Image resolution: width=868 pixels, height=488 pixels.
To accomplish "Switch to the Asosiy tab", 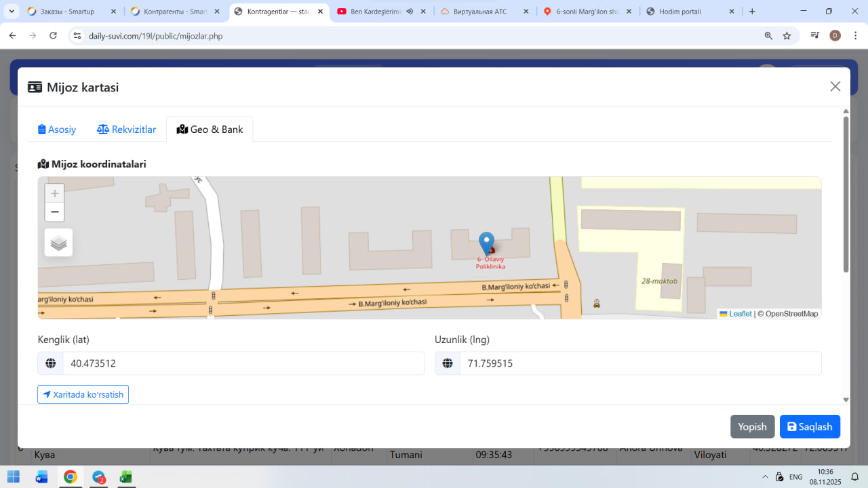I will tap(57, 129).
